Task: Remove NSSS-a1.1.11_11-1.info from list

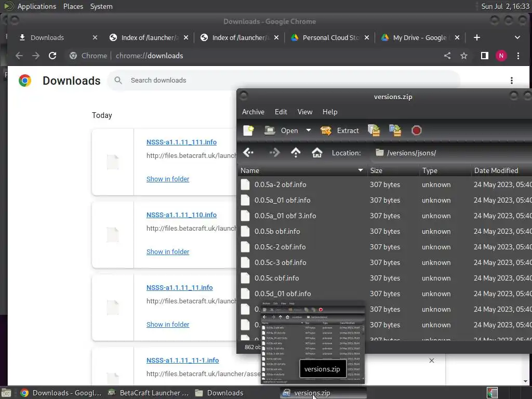Action: (x=432, y=361)
